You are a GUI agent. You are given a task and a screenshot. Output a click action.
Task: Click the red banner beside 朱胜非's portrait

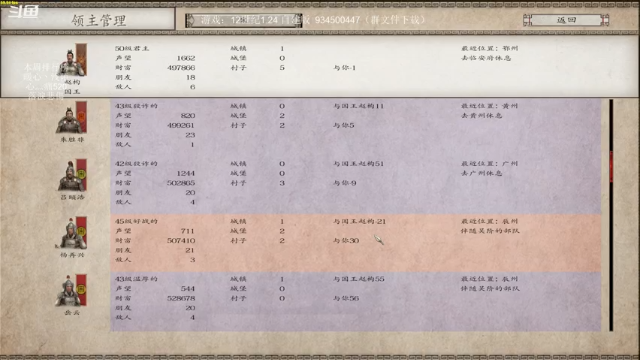pyautogui.click(x=82, y=117)
